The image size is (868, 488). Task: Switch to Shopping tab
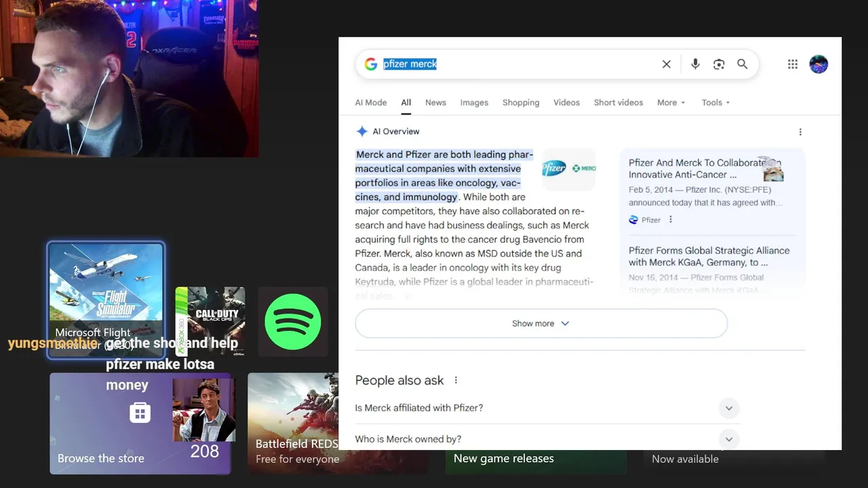coord(521,102)
